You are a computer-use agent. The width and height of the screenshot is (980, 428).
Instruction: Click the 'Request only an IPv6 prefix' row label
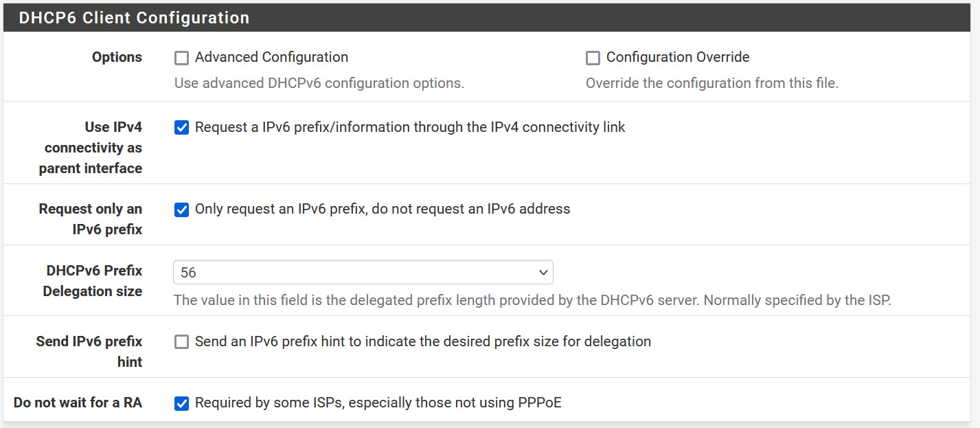click(x=91, y=219)
